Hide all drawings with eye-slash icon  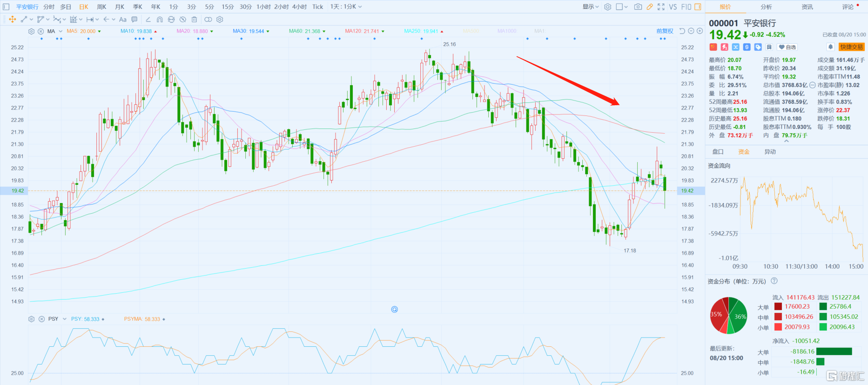(183, 19)
